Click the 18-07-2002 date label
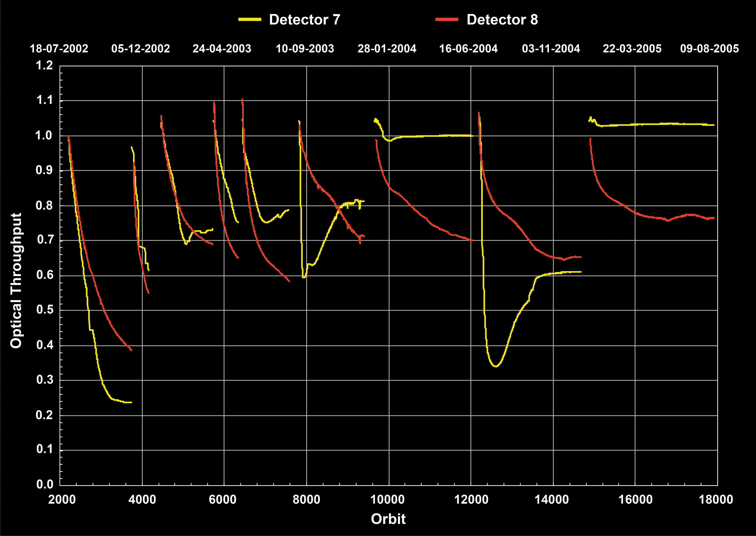This screenshot has height=536, width=756. 59,49
